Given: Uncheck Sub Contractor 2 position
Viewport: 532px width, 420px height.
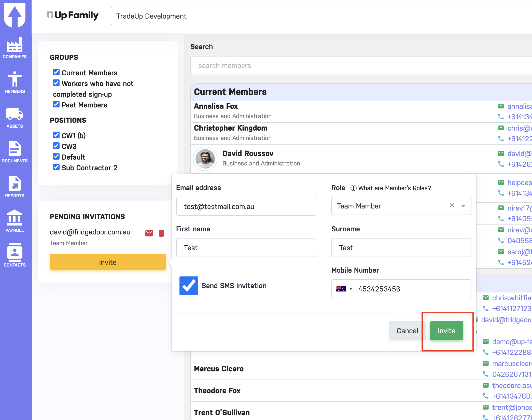Looking at the screenshot, I should click(x=56, y=167).
